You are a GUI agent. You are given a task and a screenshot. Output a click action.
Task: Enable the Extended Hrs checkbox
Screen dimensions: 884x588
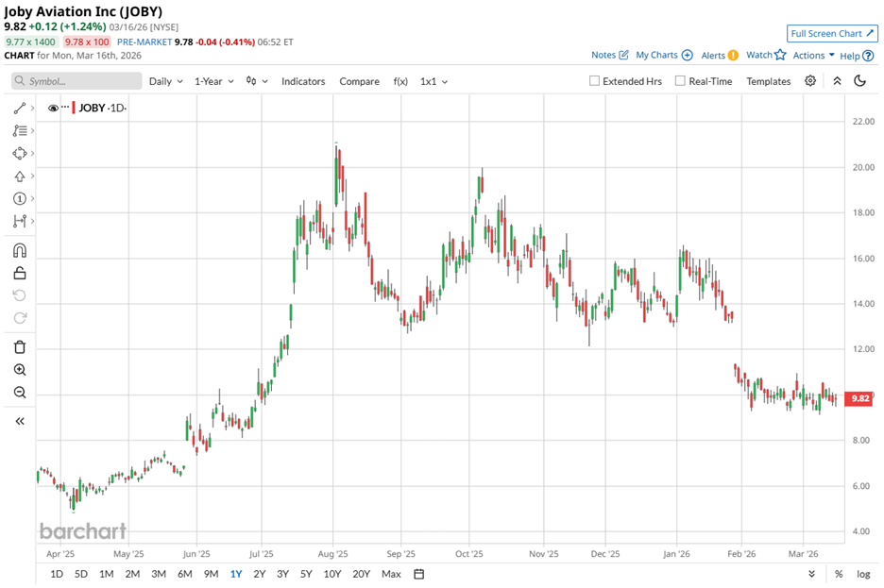[594, 80]
